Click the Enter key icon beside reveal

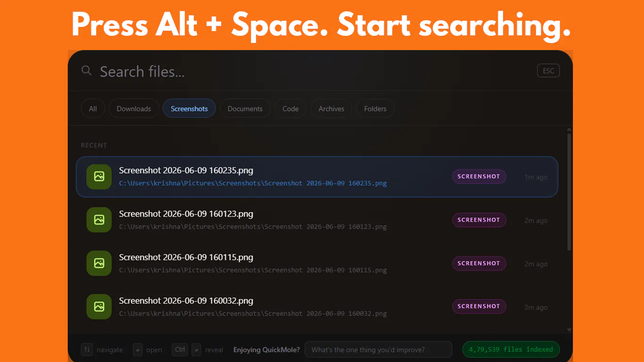point(196,349)
